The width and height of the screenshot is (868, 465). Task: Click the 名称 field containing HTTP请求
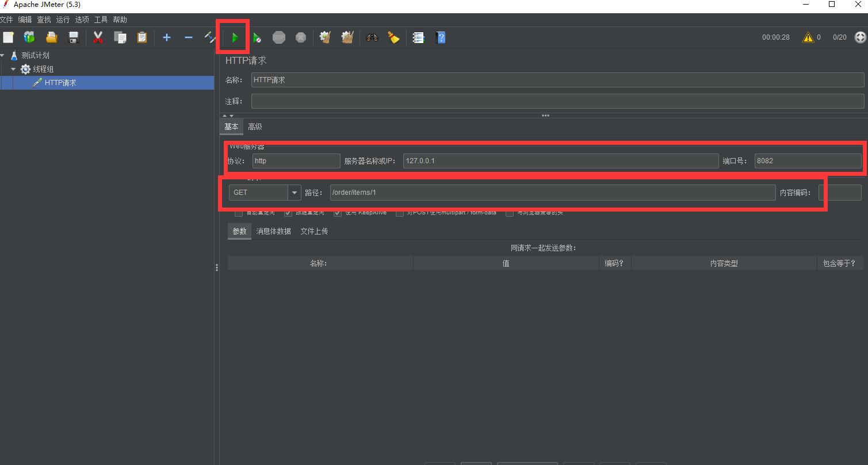point(558,80)
